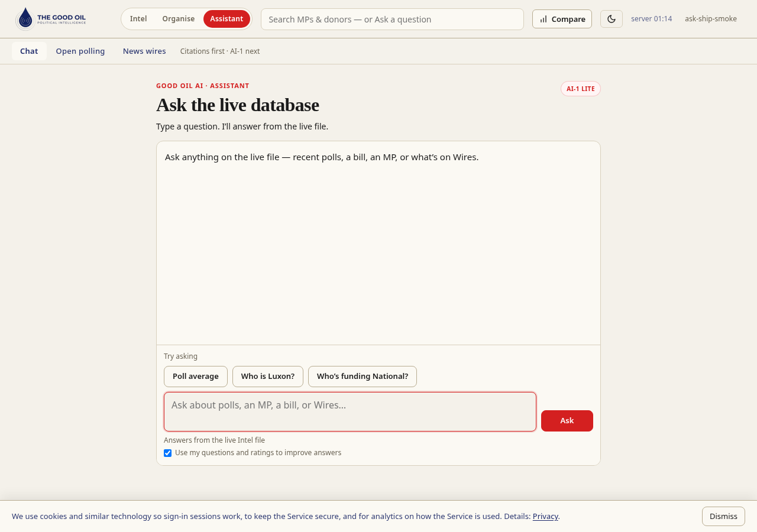Switch to the Intel section
This screenshot has height=532, width=757.
point(138,19)
